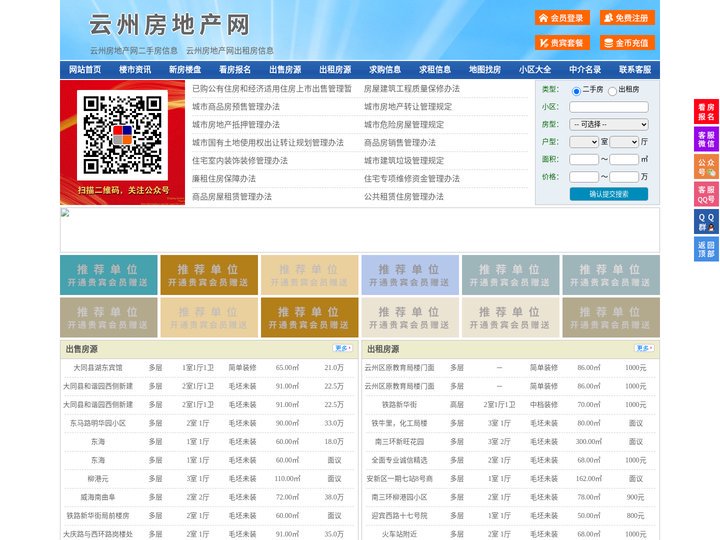Viewport: 720px width, 540px height.
Task: Open the 房型 可选择 dropdown
Action: (x=609, y=124)
